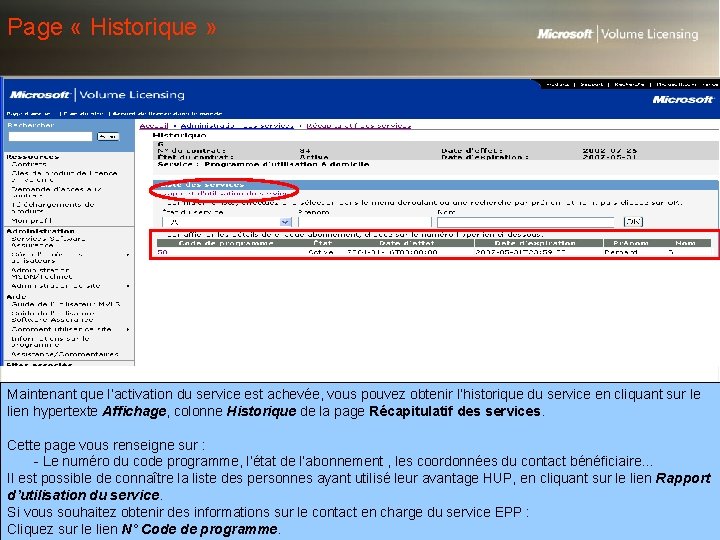Click Accueil de licence dans le monde link
Viewport: 720px width, 540px height.
tap(167, 113)
